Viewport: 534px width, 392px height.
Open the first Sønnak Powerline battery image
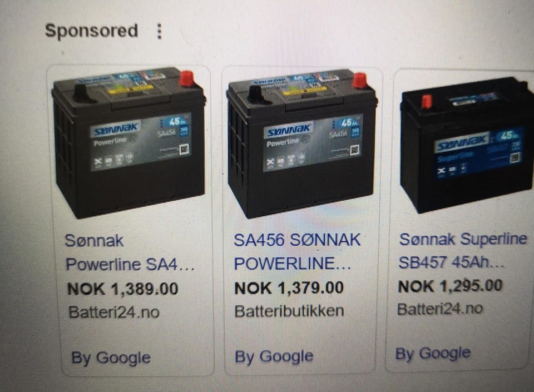(128, 143)
